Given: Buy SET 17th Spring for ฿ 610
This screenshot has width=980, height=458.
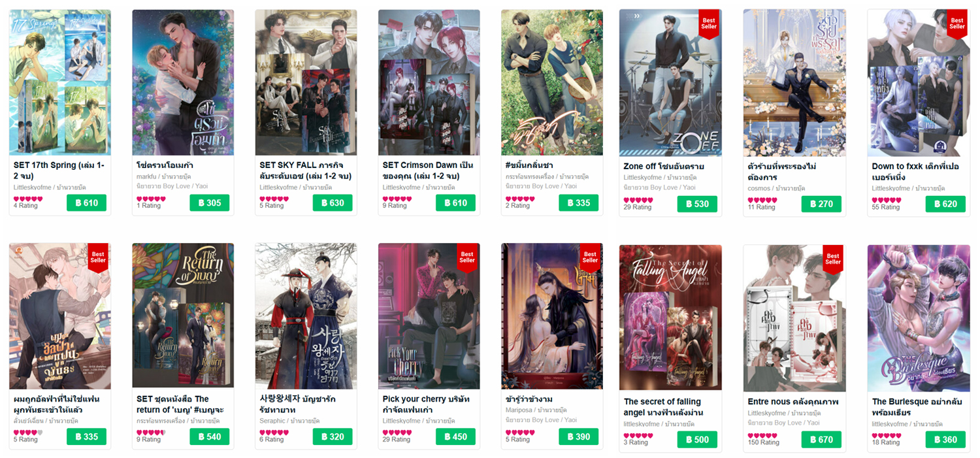Looking at the screenshot, I should pos(86,203).
